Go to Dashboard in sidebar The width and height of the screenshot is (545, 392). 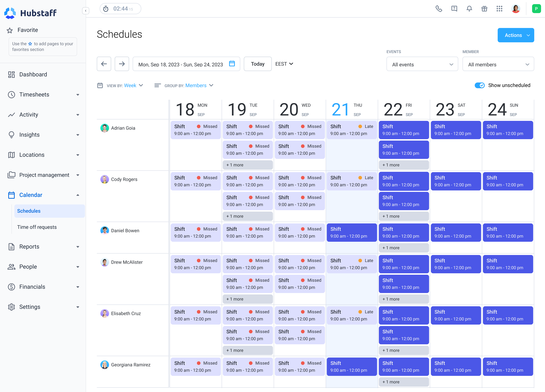click(33, 74)
